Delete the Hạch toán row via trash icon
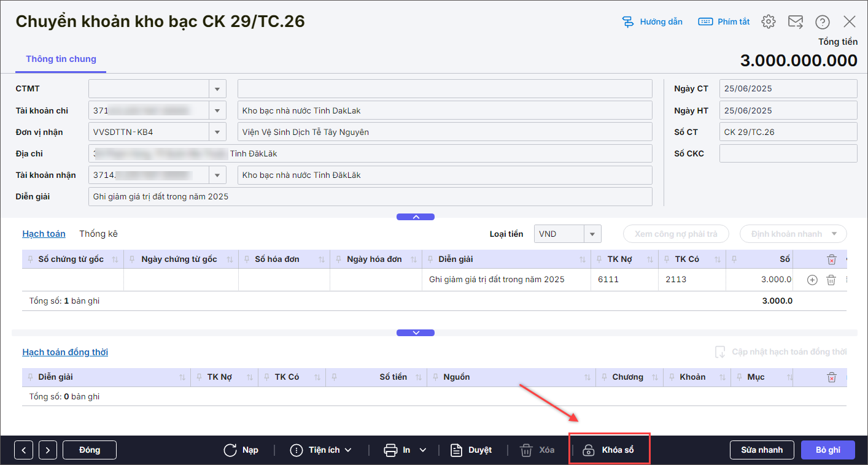The height and width of the screenshot is (465, 868). pyautogui.click(x=831, y=280)
